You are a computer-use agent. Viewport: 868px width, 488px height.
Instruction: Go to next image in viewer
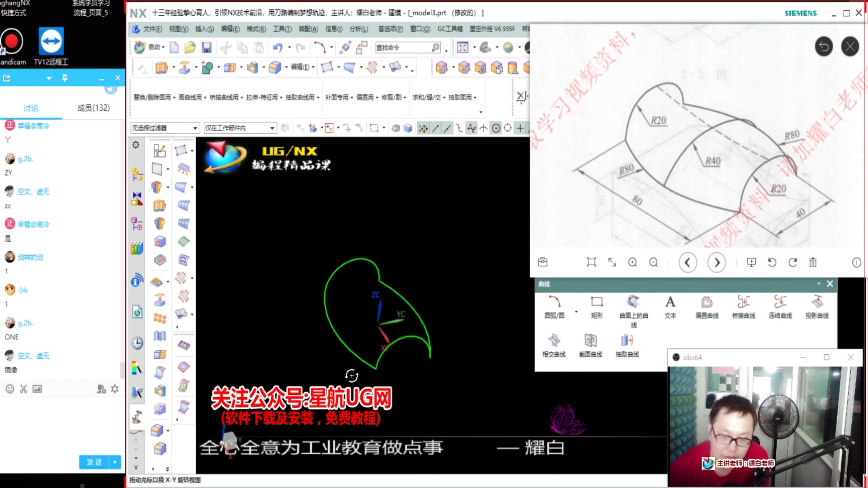[x=717, y=263]
